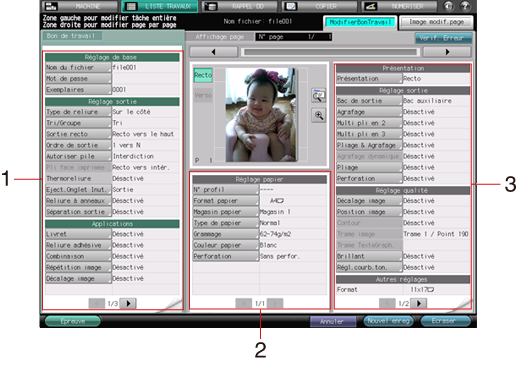
Task: Open Perforation in page Réglage sortie
Action: coord(369,179)
